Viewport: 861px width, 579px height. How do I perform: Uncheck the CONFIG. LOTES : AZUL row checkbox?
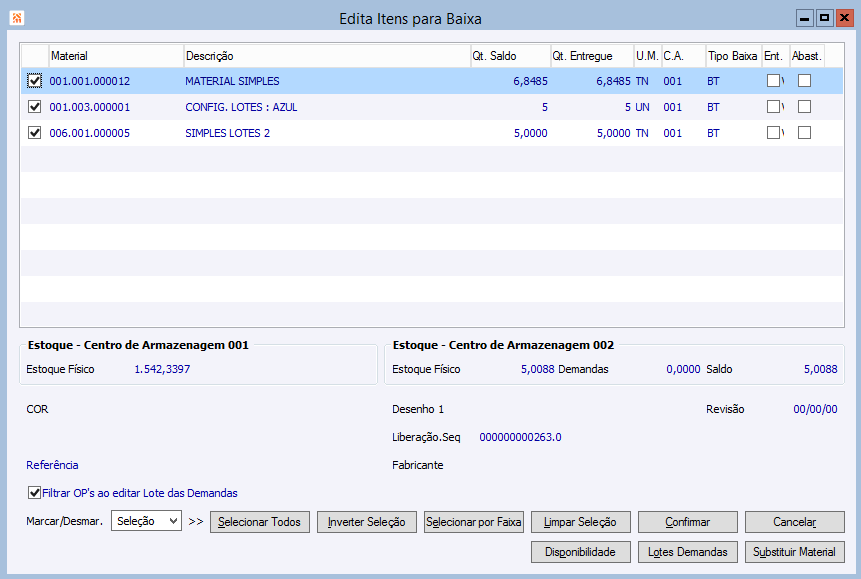[x=35, y=107]
